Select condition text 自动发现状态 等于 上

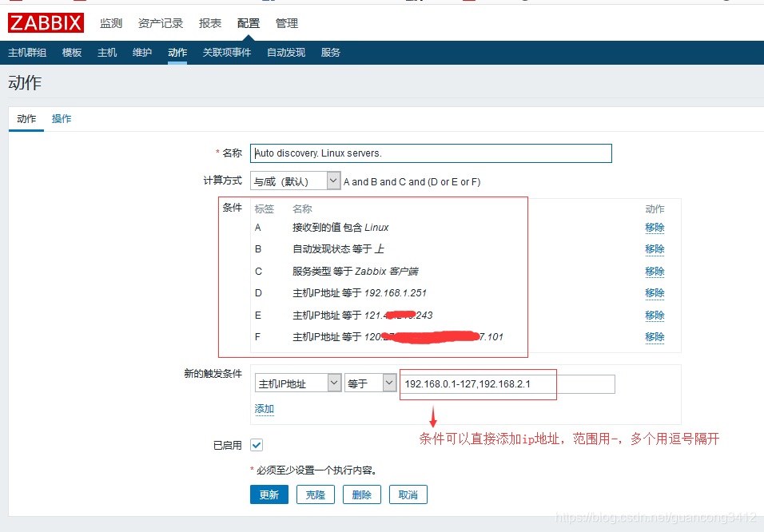point(338,249)
